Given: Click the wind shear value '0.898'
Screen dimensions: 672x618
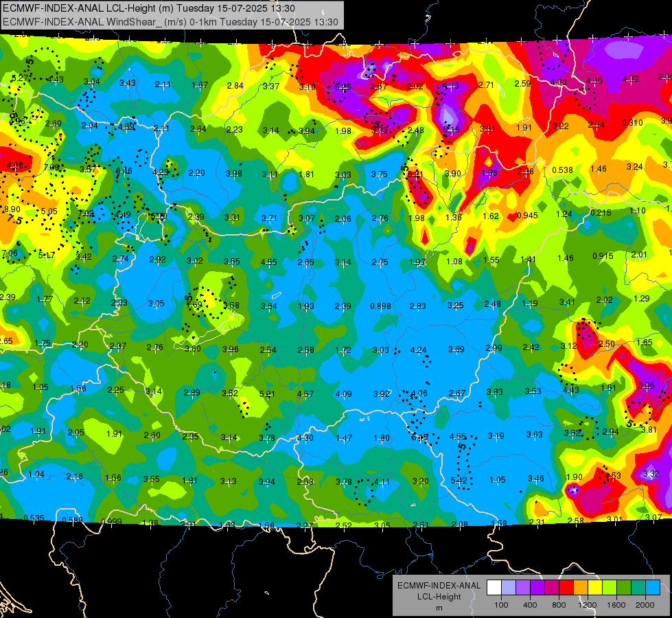Looking at the screenshot, I should 380,306.
